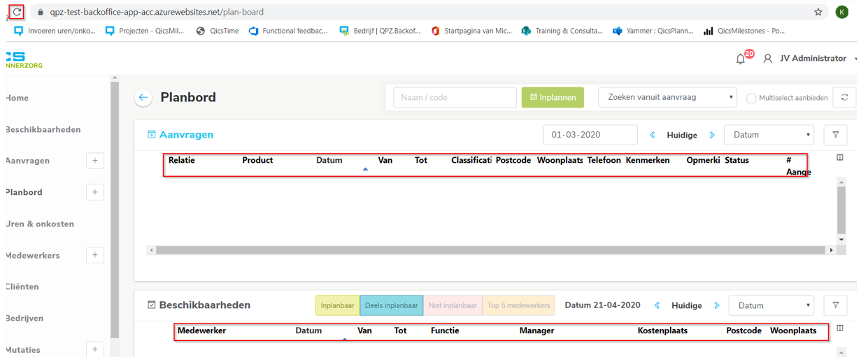Click the Naam / code search field

tap(455, 97)
